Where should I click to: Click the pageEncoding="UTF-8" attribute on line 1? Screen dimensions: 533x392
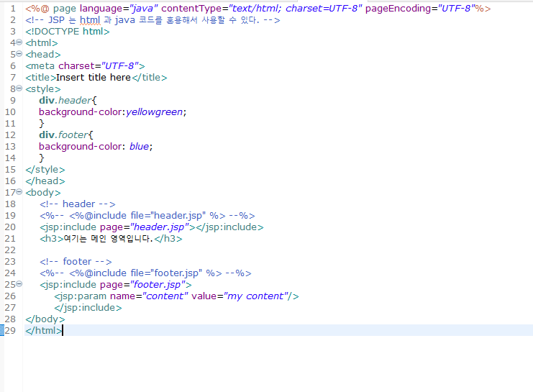420,9
